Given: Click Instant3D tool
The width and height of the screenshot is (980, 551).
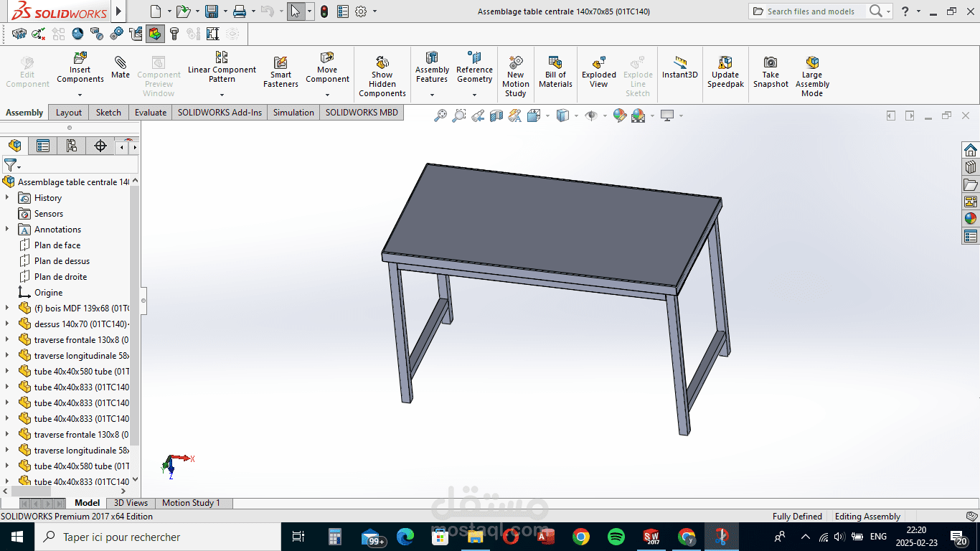Looking at the screenshot, I should pos(679,67).
